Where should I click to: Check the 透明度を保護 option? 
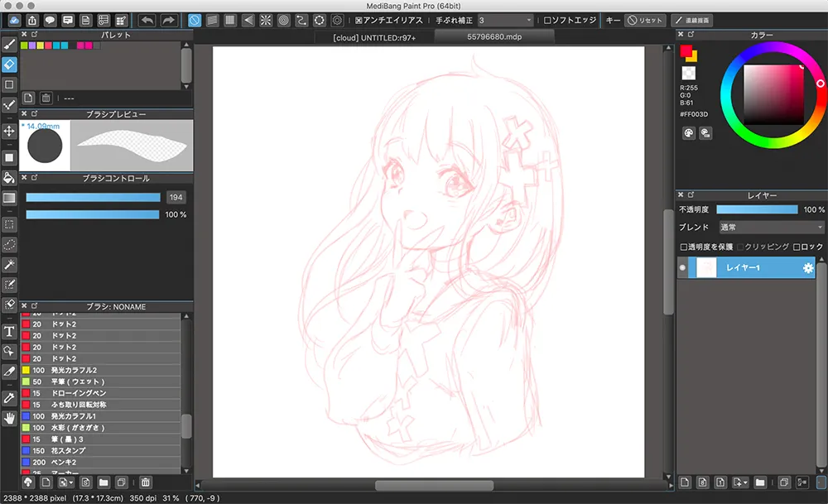(684, 247)
